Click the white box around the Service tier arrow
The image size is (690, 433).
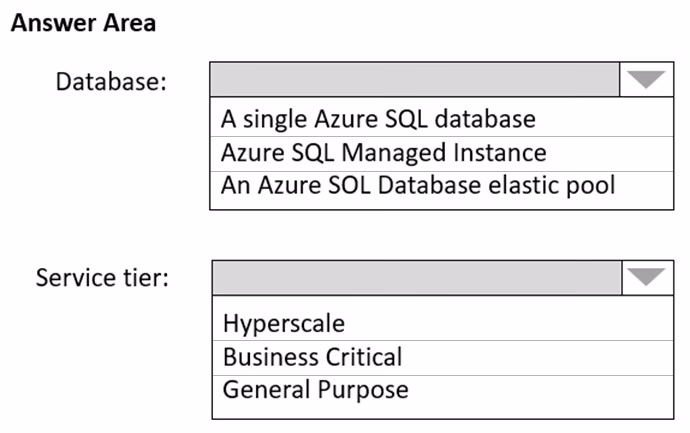click(x=648, y=278)
